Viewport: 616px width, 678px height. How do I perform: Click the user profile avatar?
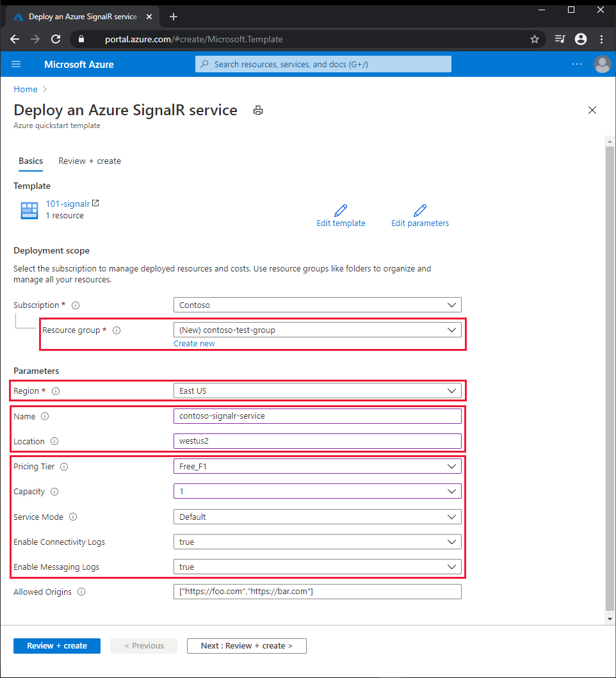click(x=602, y=64)
